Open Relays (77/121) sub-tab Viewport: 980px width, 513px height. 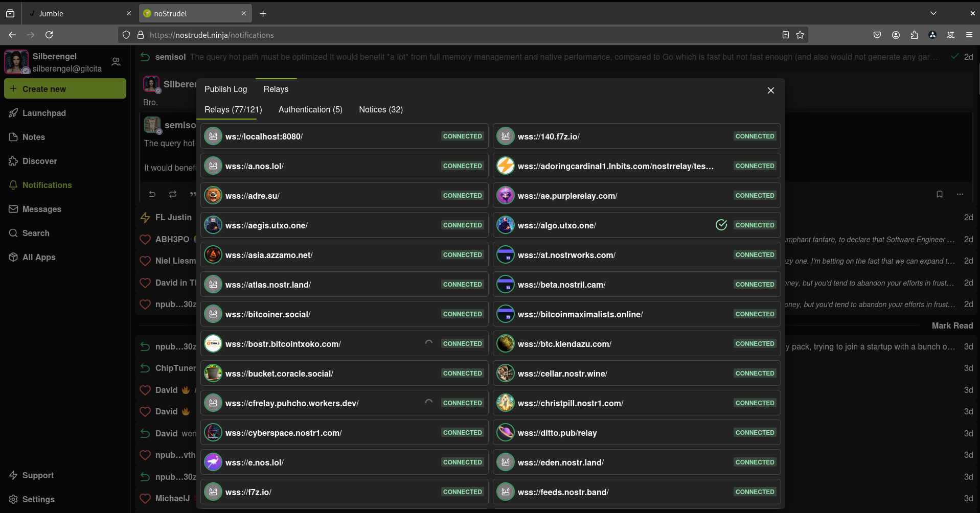click(x=233, y=109)
